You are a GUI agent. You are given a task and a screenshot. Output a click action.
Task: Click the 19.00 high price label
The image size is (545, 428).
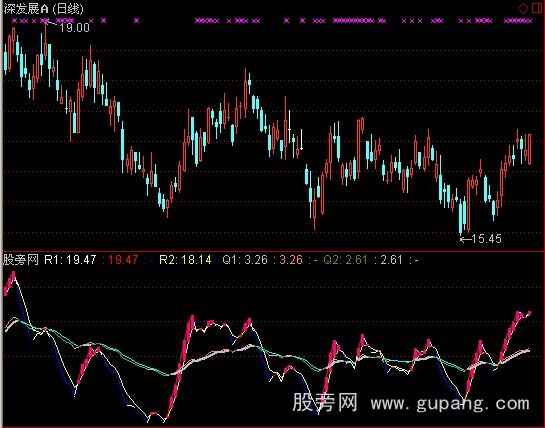pos(74,27)
